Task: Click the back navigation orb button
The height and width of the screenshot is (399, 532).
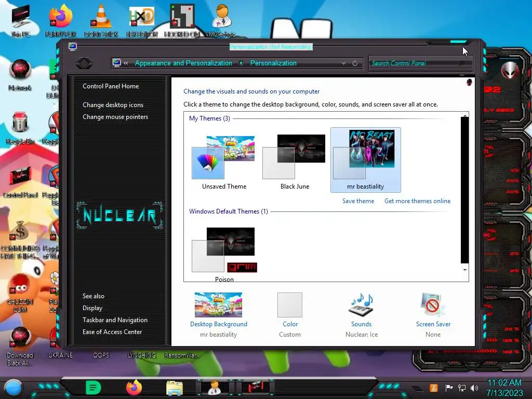Action: pyautogui.click(x=84, y=63)
